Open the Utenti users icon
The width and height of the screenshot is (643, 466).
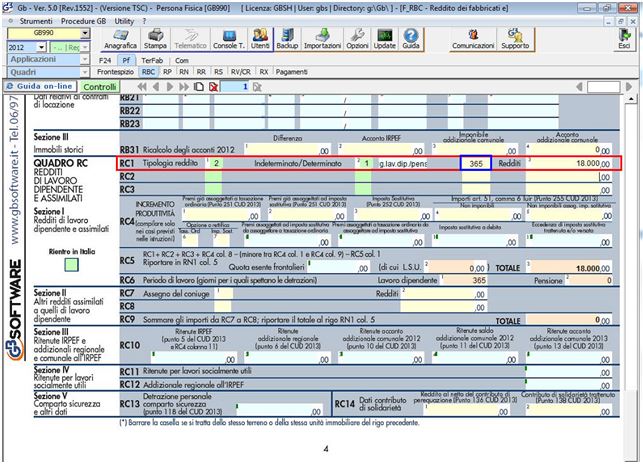260,39
